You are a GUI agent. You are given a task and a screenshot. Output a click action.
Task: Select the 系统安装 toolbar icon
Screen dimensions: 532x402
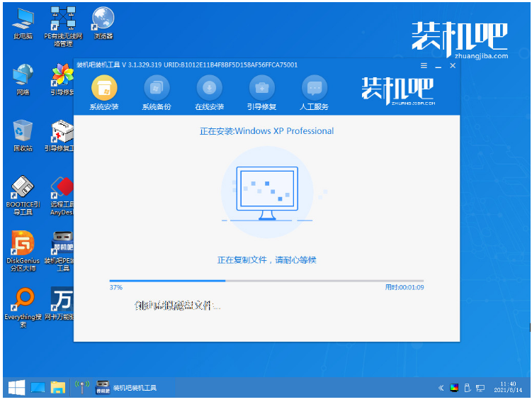coord(104,93)
